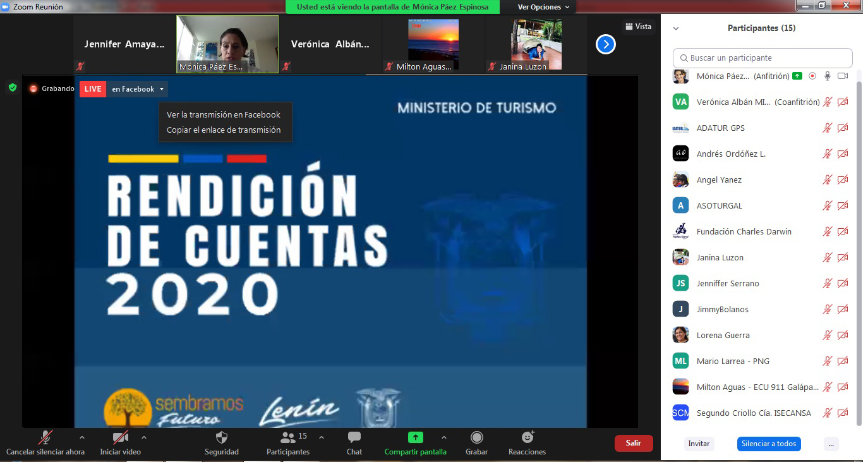Click Verónica Albán camera-off icon
868x462 pixels.
point(843,102)
